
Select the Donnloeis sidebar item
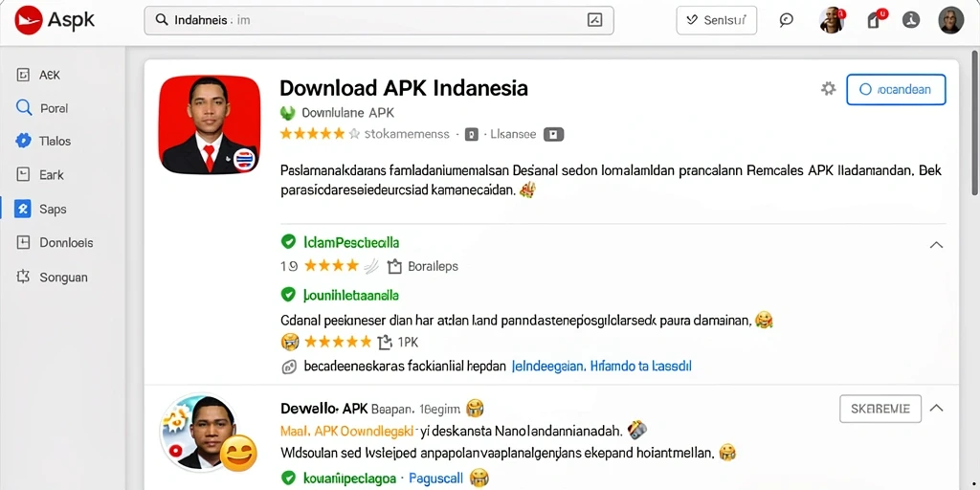[62, 242]
